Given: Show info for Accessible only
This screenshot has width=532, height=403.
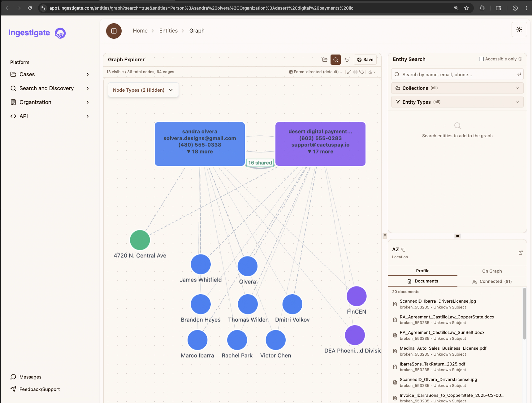Looking at the screenshot, I should pos(520,59).
